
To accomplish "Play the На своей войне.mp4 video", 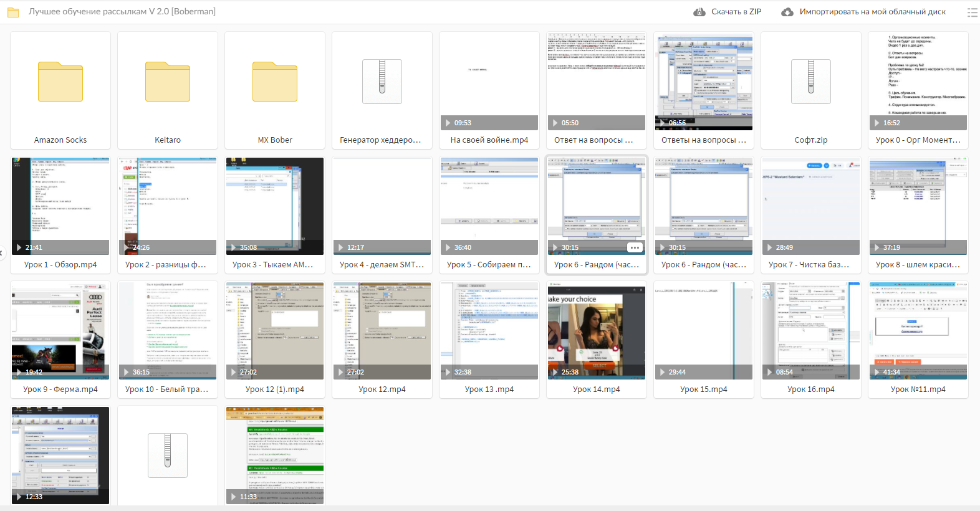I will [489, 81].
